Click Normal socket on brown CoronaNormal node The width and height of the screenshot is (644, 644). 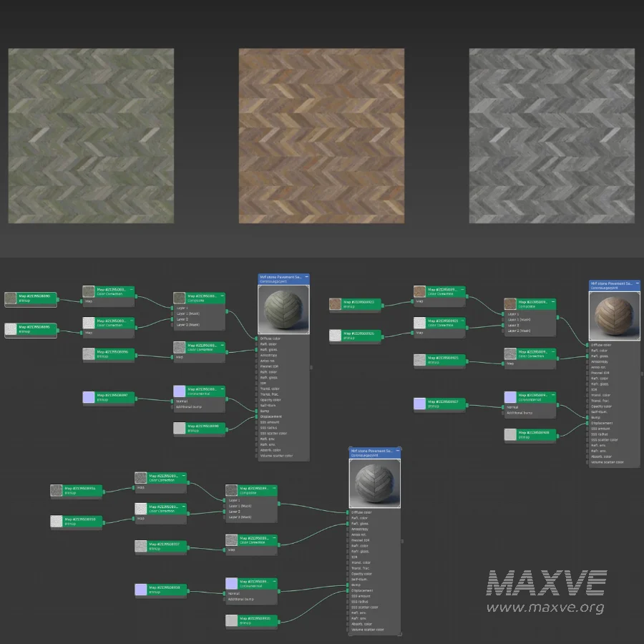coord(503,407)
